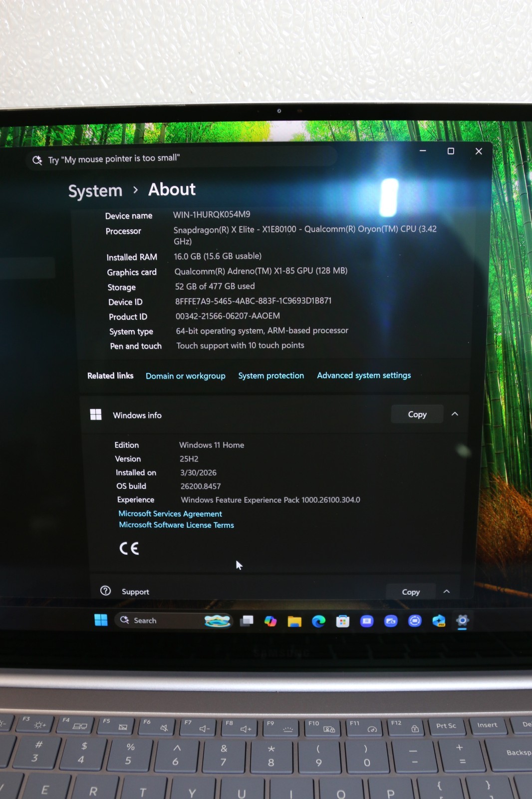Click the 25H2 version value
Image resolution: width=532 pixels, height=799 pixels.
[x=189, y=459]
